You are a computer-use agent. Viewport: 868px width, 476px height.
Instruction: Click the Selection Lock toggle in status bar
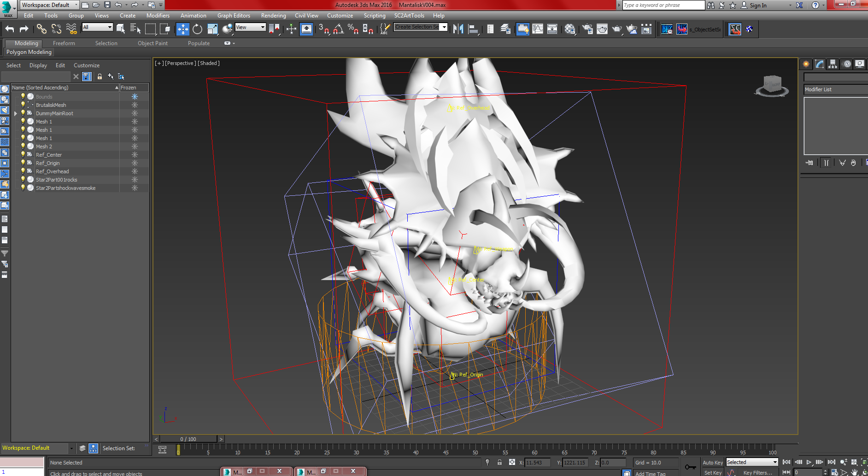click(499, 462)
